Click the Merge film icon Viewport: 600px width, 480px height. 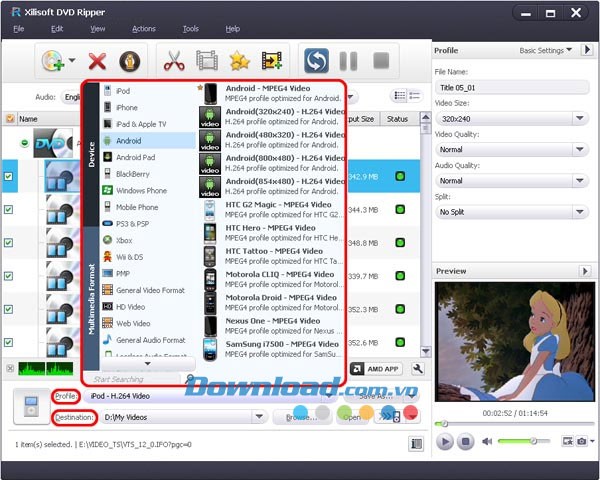click(272, 61)
